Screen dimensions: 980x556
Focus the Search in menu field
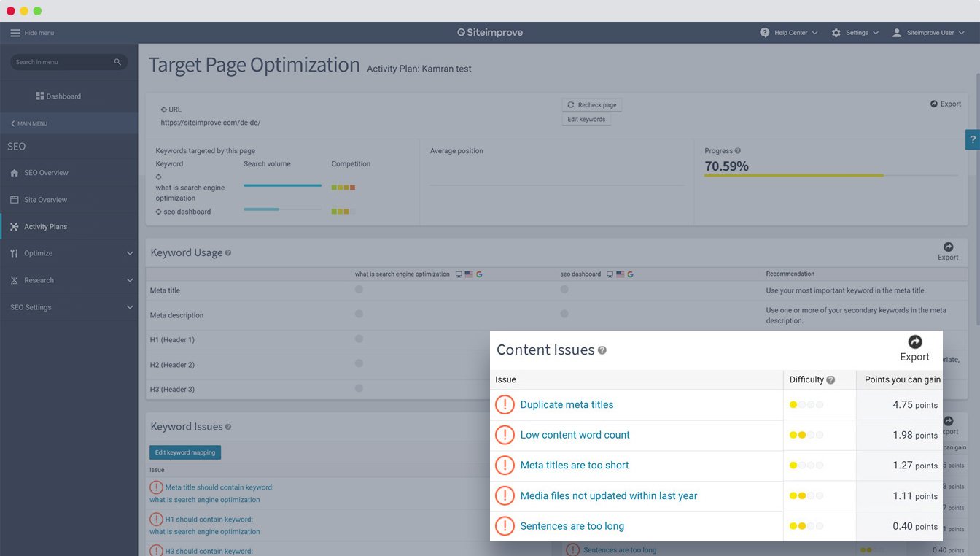click(69, 62)
